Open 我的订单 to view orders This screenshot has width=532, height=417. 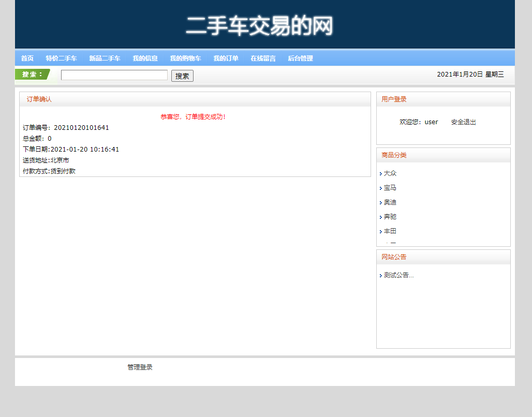pyautogui.click(x=226, y=58)
